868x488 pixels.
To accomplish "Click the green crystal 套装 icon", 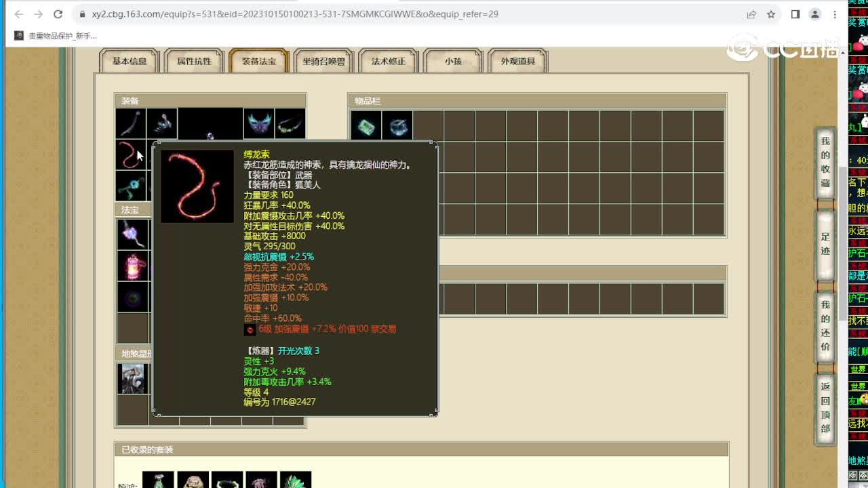I will coord(296,480).
